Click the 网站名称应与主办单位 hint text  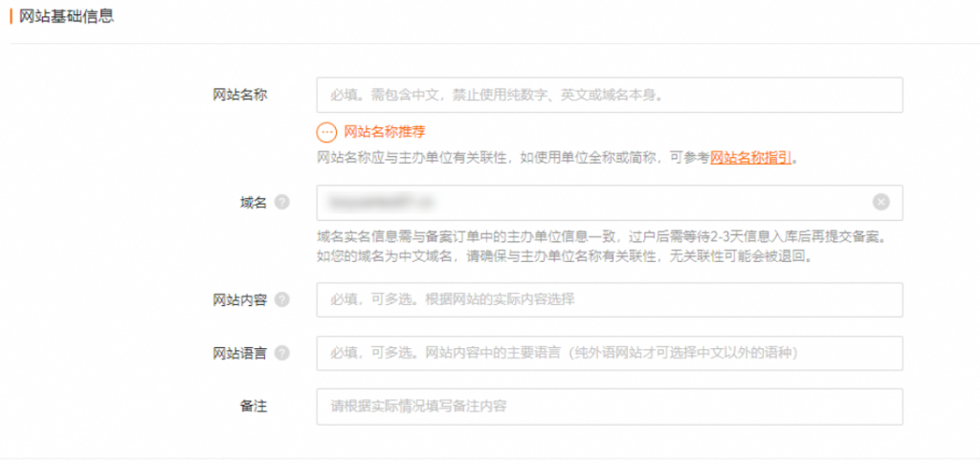(x=512, y=158)
